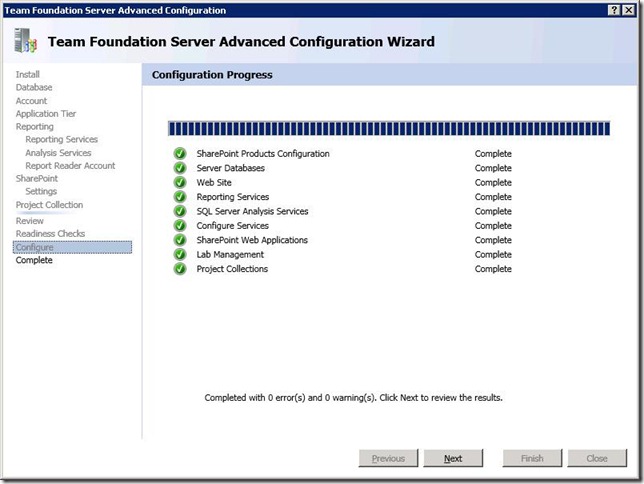
Task: Click the SharePoint Web Applications label
Action: (x=252, y=240)
